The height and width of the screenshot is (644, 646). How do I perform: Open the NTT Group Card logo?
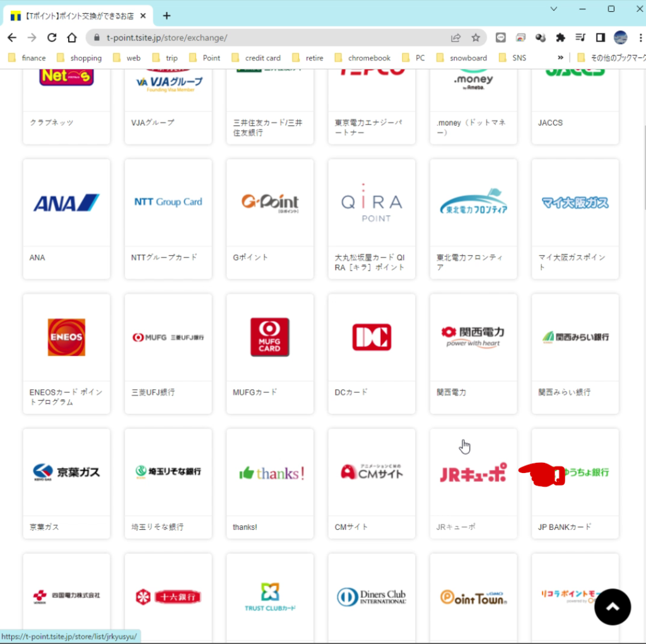click(168, 202)
